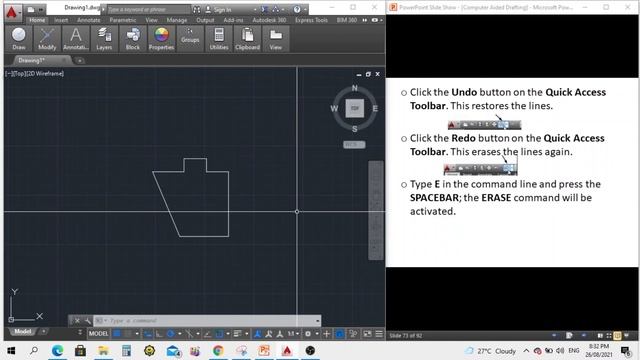Open the Clipboard panel in ribbon

247,39
